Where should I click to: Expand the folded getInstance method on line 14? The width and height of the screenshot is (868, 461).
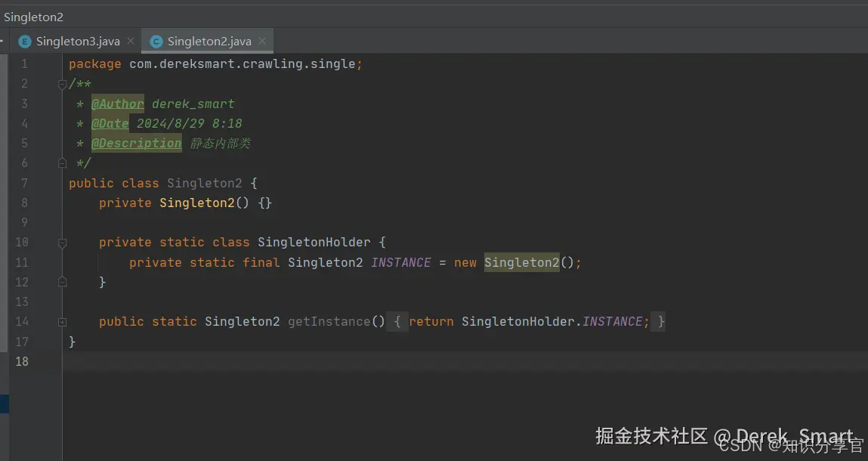pos(62,322)
